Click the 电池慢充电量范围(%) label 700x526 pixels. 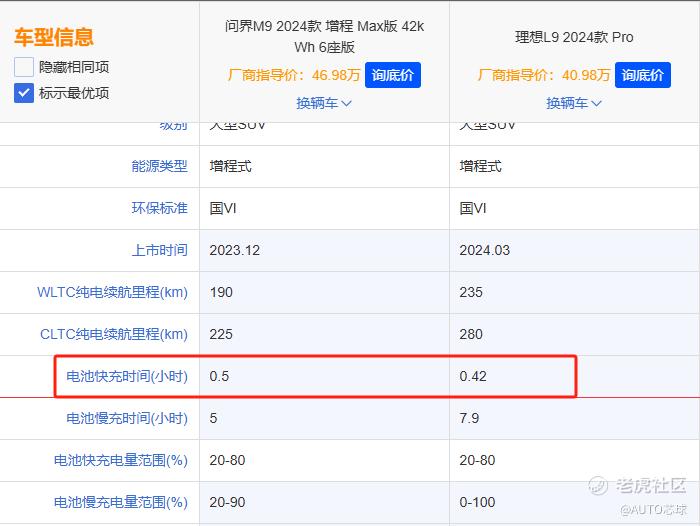[x=121, y=502]
